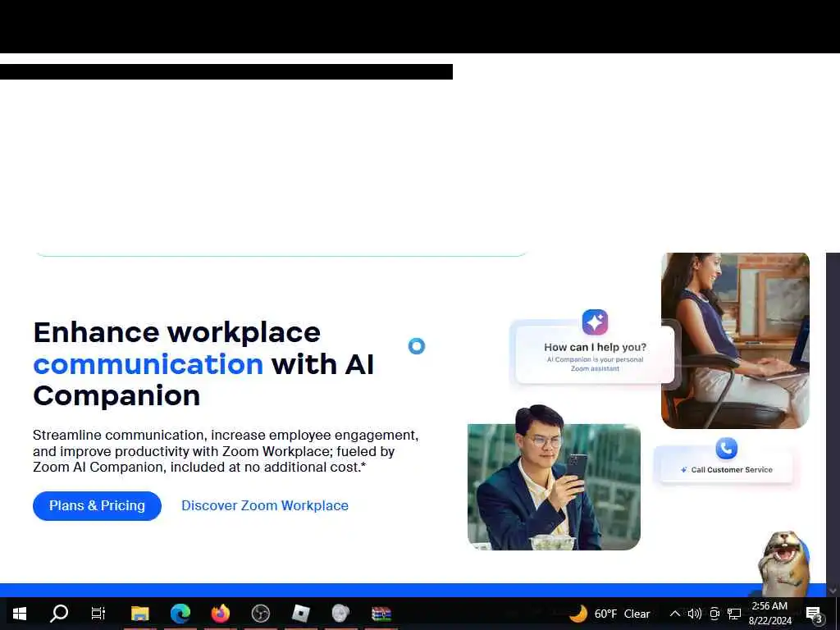Open Task View from taskbar
This screenshot has width=840, height=630.
click(98, 614)
